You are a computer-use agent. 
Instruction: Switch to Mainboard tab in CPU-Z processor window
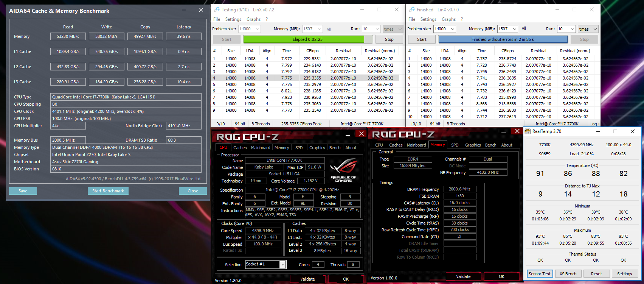[261, 148]
